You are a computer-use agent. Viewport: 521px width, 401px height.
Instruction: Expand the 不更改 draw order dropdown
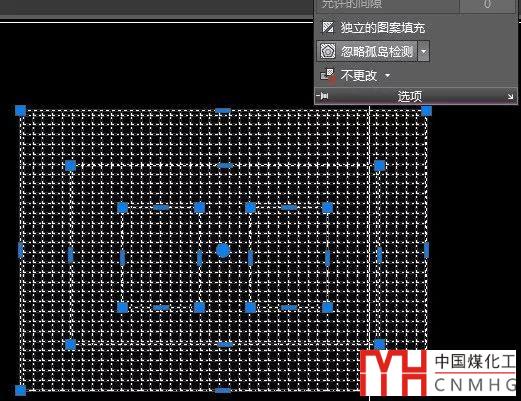tap(387, 76)
